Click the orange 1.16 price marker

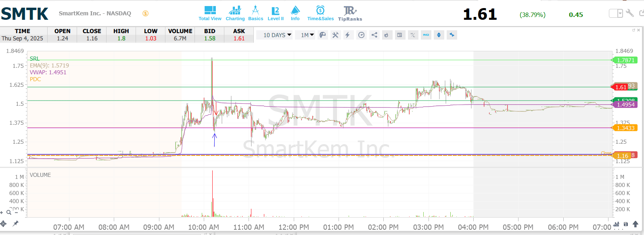[x=622, y=156]
